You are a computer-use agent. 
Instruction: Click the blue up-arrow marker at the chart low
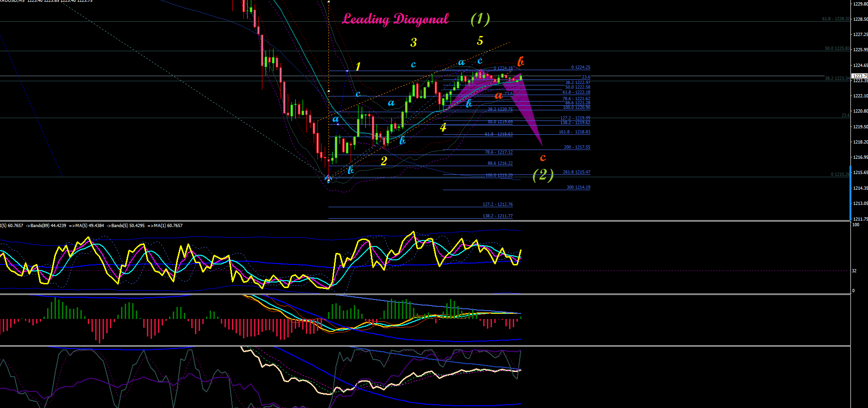[328, 178]
